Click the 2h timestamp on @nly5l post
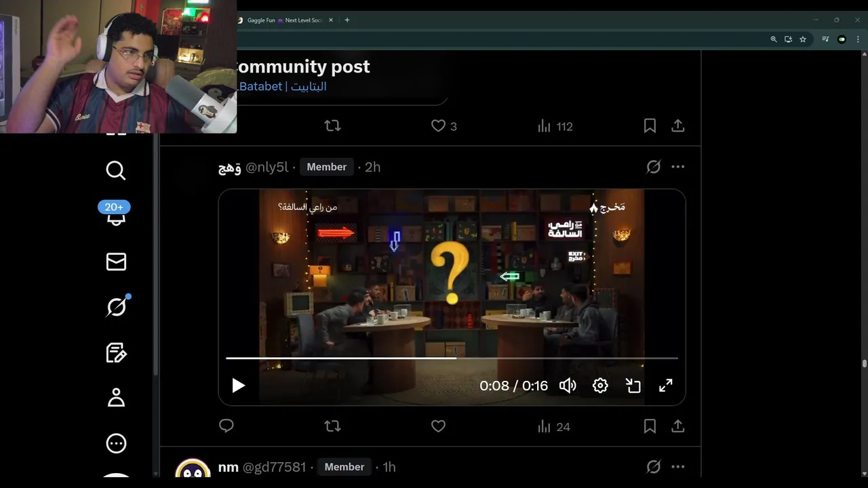This screenshot has height=488, width=868. [372, 167]
